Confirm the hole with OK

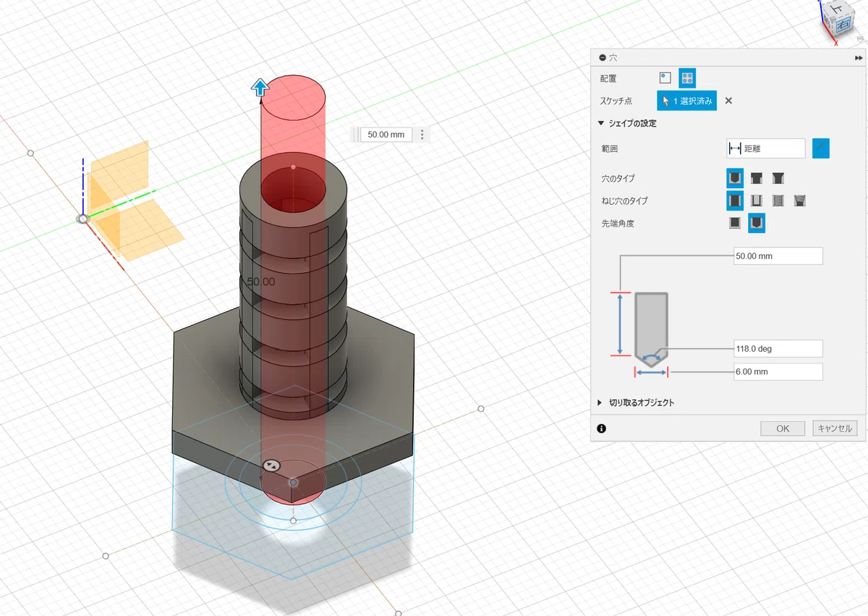pos(783,429)
